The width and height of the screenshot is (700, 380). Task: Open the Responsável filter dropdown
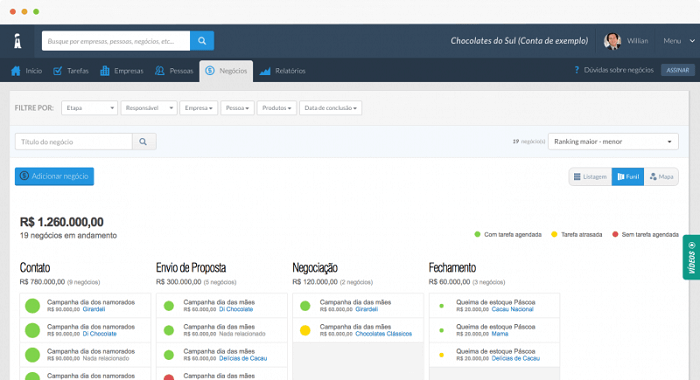pos(149,108)
